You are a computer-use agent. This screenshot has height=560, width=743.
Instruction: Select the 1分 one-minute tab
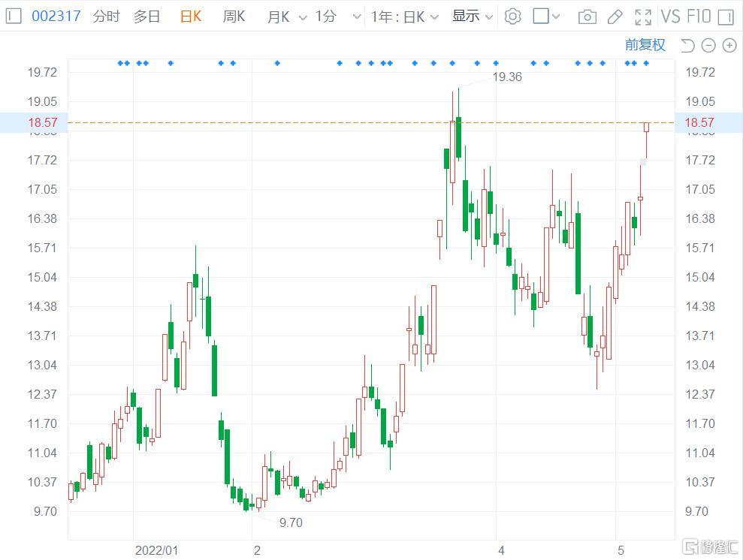(326, 17)
